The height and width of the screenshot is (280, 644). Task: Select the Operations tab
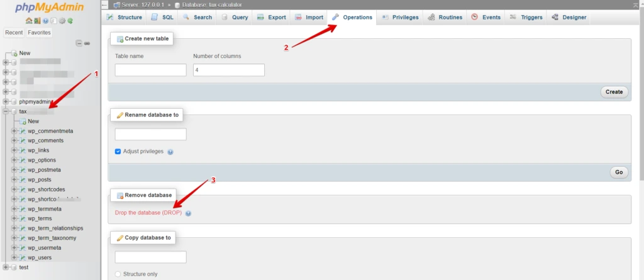click(x=352, y=17)
